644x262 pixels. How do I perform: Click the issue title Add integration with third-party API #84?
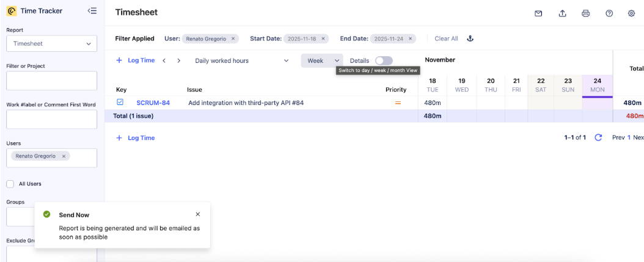coord(246,103)
